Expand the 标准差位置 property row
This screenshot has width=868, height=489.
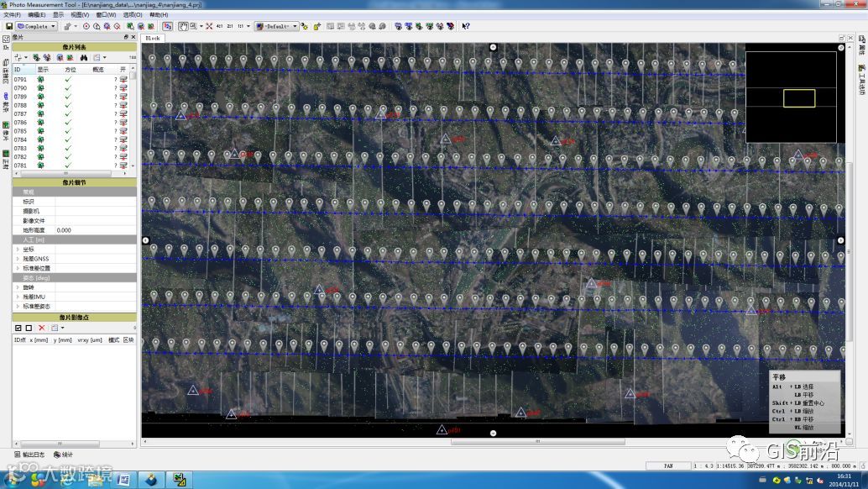tap(18, 268)
